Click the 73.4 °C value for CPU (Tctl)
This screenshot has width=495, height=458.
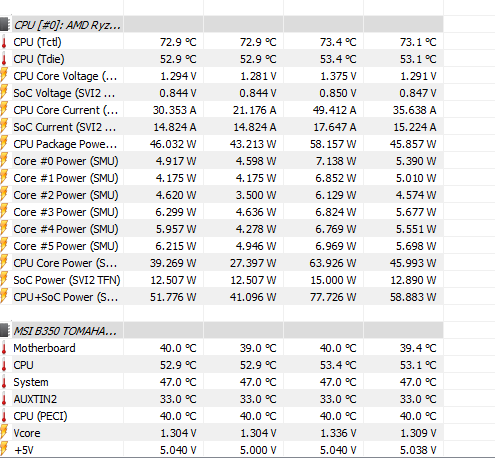[338, 42]
